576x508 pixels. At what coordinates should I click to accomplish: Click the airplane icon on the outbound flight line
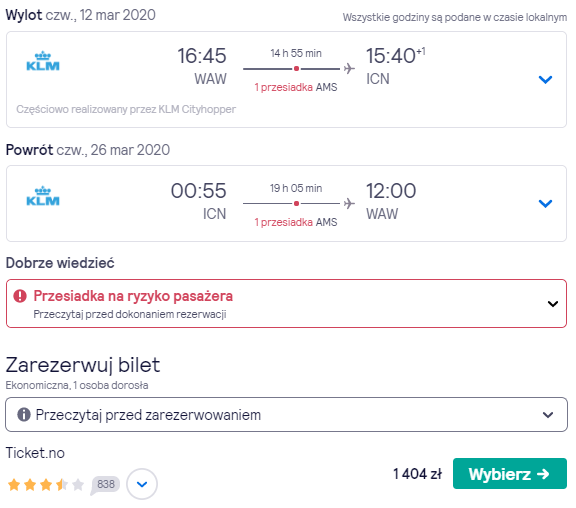[349, 68]
